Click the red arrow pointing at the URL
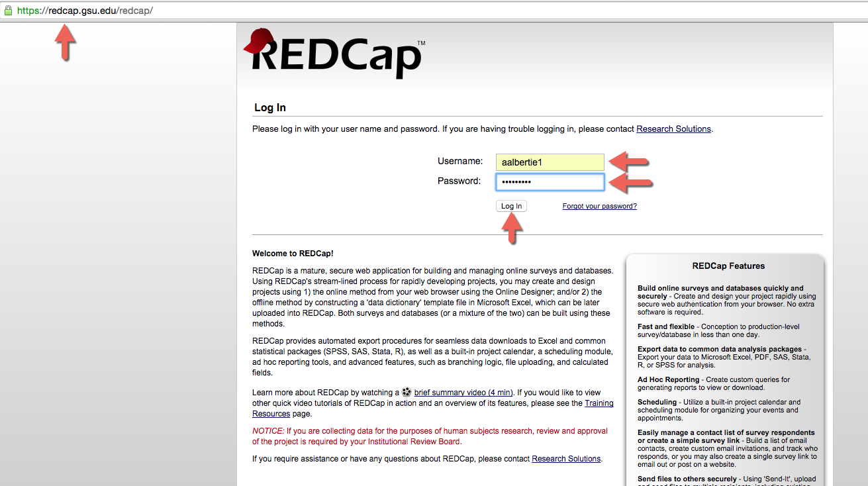The width and height of the screenshot is (868, 486). pos(64,41)
